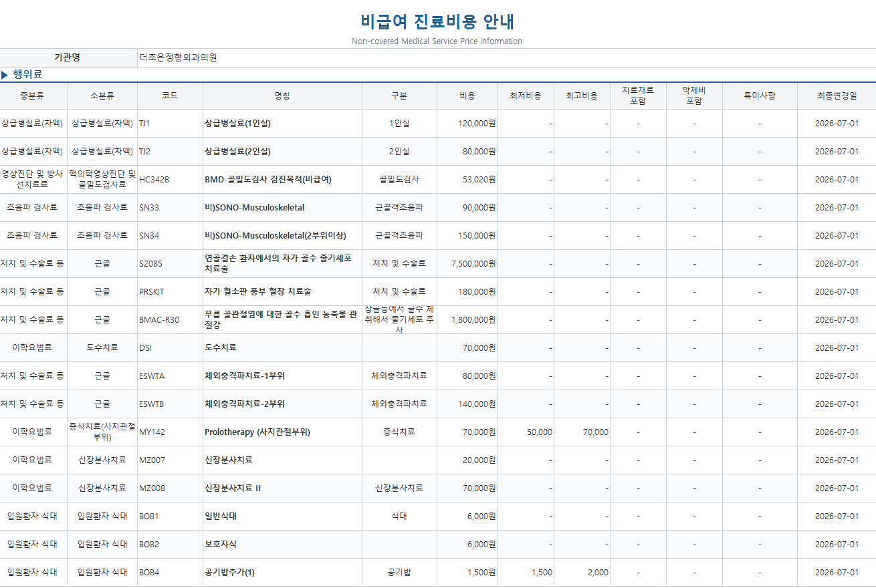
Task: Click the 도수치료 item name in bold
Action: (x=221, y=348)
